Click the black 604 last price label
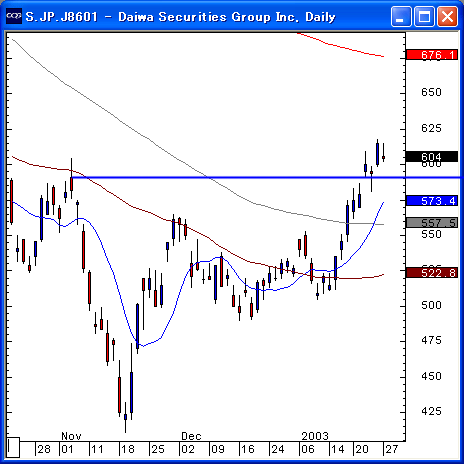This screenshot has height=464, width=464. click(432, 157)
